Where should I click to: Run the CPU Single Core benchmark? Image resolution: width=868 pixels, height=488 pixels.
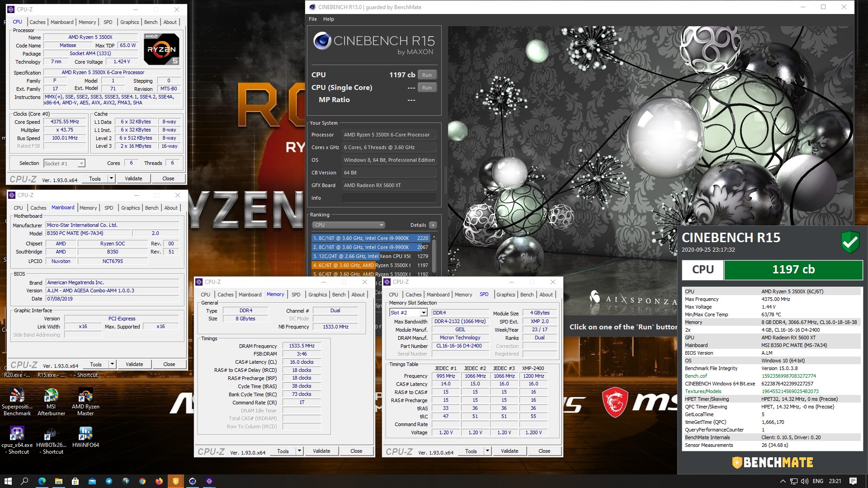point(427,88)
